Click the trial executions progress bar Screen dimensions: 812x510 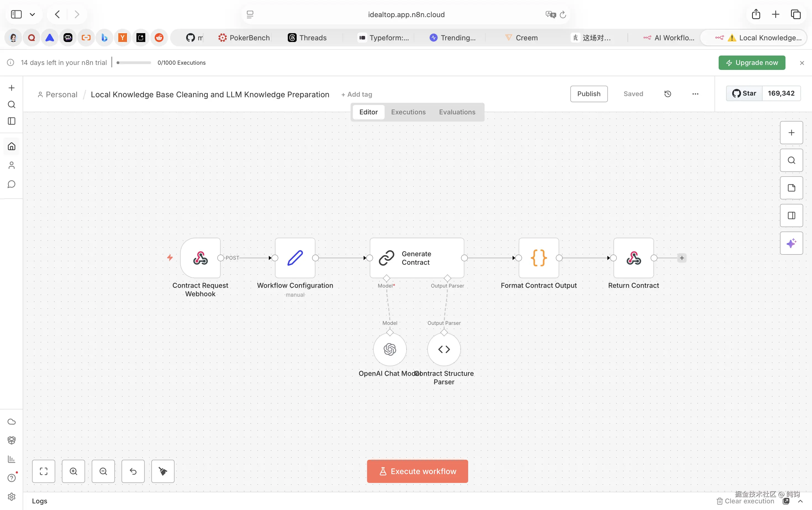click(x=134, y=63)
